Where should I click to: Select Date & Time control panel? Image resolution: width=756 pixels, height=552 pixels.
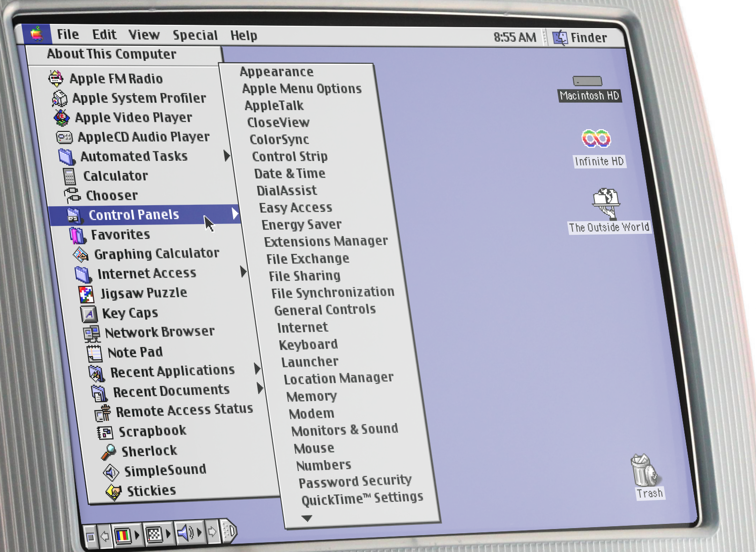[x=290, y=173]
